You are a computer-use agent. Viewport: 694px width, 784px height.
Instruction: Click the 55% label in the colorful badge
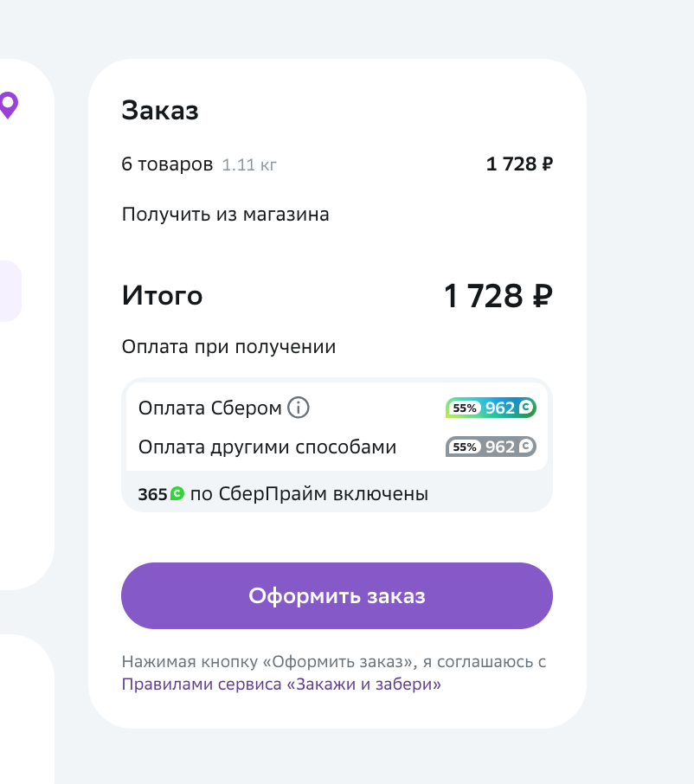[465, 408]
